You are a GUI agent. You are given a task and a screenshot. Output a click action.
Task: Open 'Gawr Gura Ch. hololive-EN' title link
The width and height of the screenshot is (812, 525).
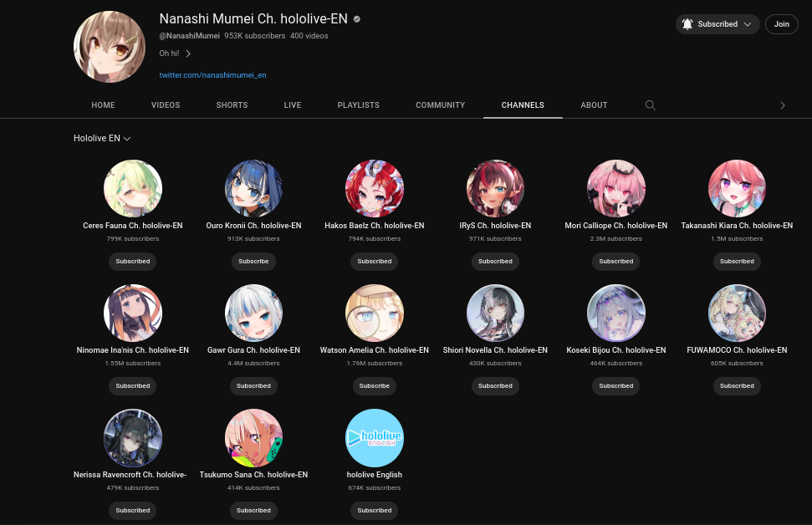click(x=253, y=350)
